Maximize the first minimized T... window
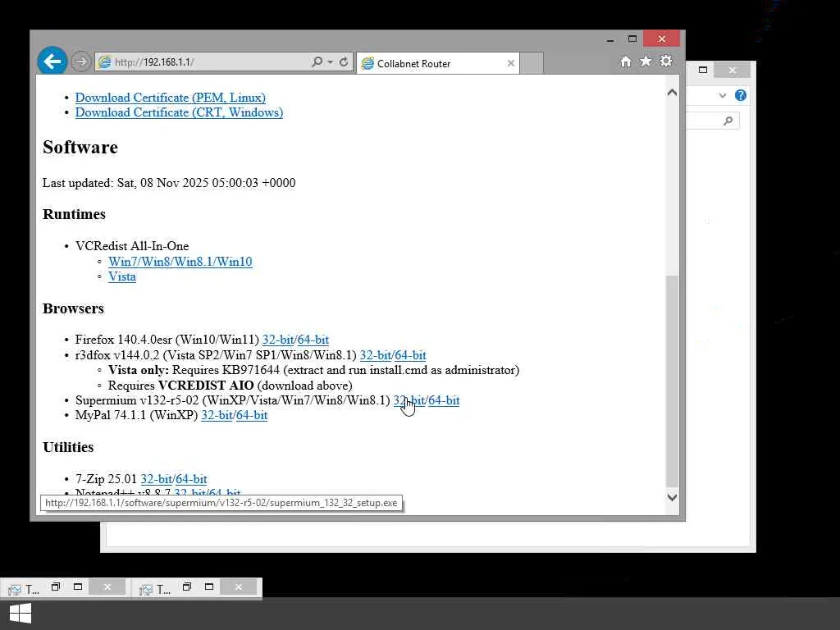Screen dimensions: 840x630 click(78, 587)
